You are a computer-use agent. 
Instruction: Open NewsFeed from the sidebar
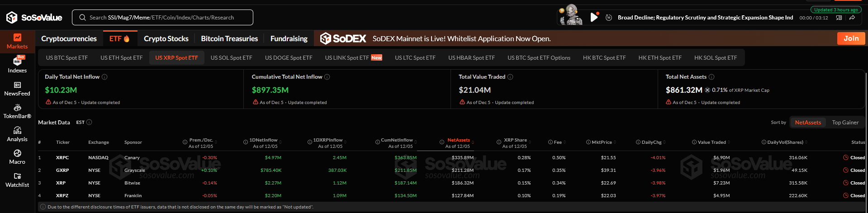coord(17,89)
